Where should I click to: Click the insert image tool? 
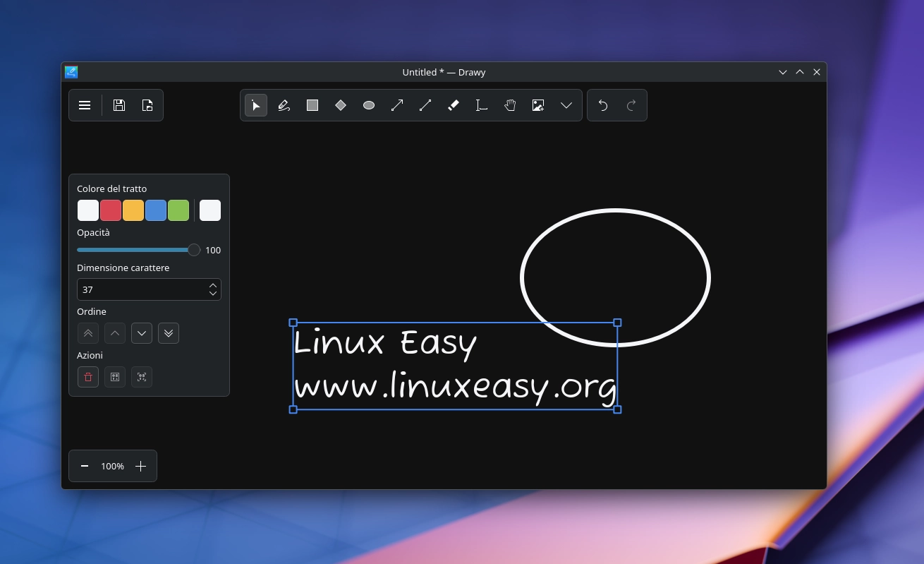[538, 105]
